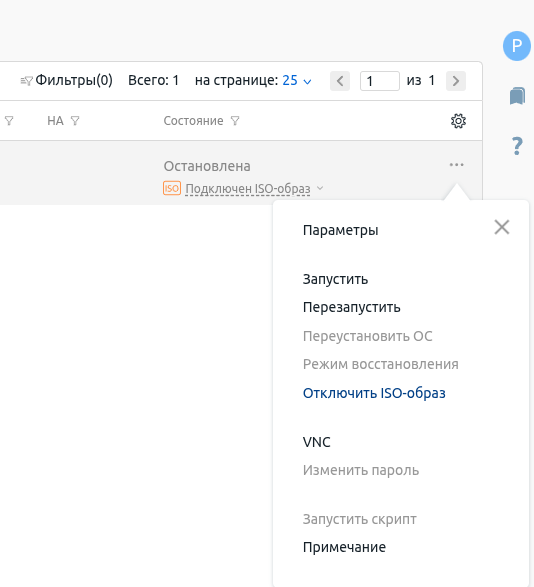Select Параметры in the context menu
534x587 pixels.
pyautogui.click(x=340, y=230)
